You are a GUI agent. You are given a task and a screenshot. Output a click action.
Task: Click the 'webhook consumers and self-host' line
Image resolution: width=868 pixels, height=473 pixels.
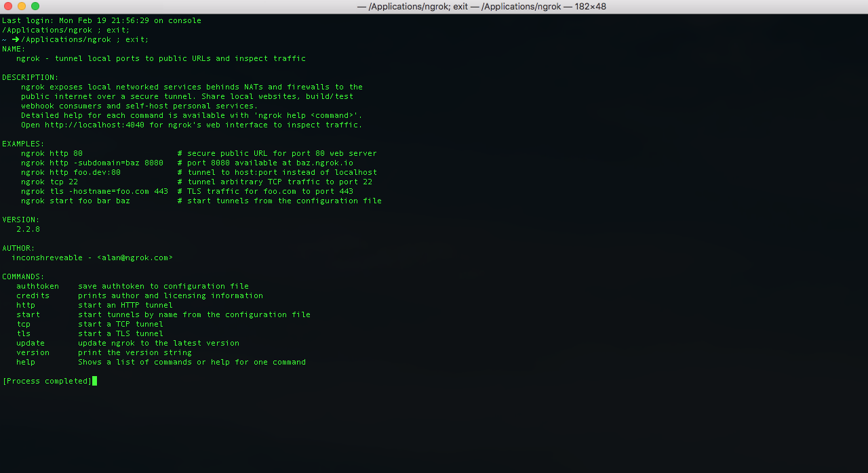140,106
